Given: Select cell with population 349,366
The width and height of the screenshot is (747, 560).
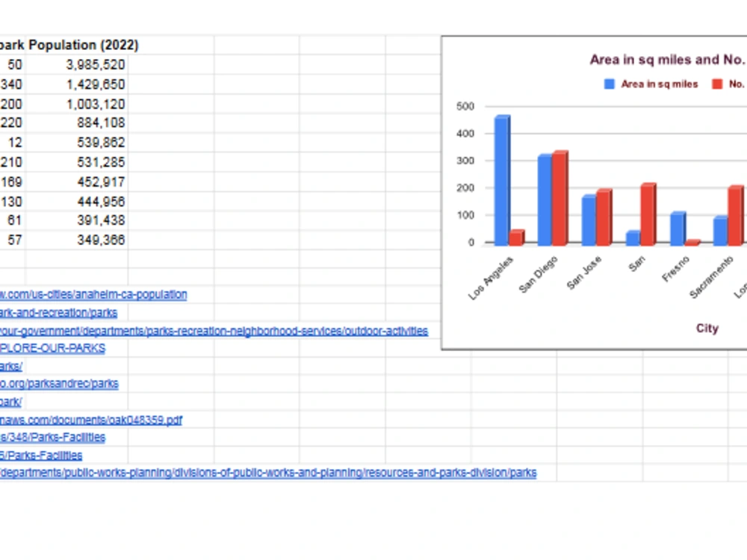Looking at the screenshot, I should pos(77,240).
